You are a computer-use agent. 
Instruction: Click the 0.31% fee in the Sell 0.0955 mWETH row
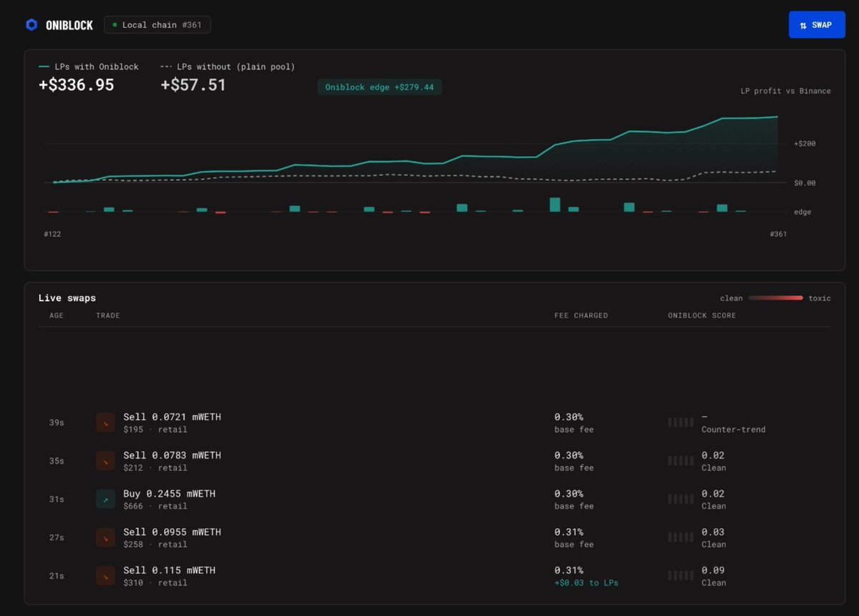pyautogui.click(x=569, y=532)
